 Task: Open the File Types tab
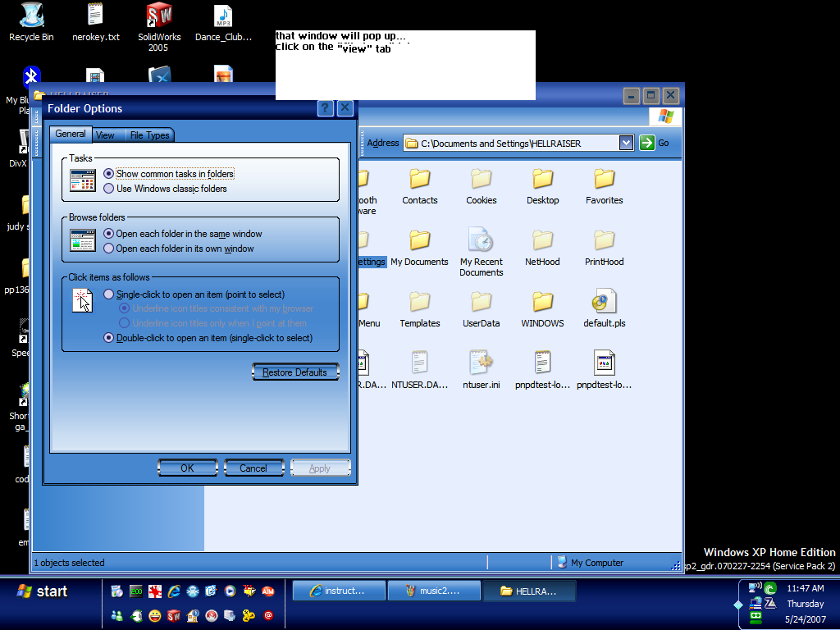point(150,135)
